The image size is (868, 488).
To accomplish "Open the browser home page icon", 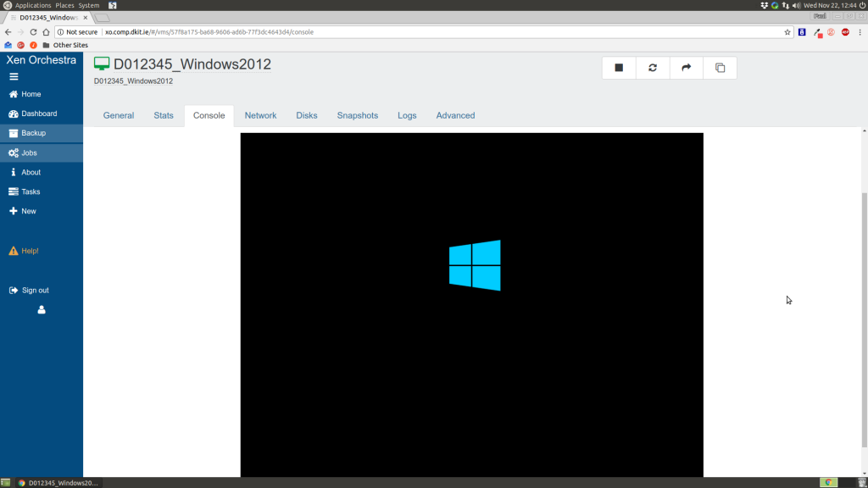I will click(x=46, y=32).
